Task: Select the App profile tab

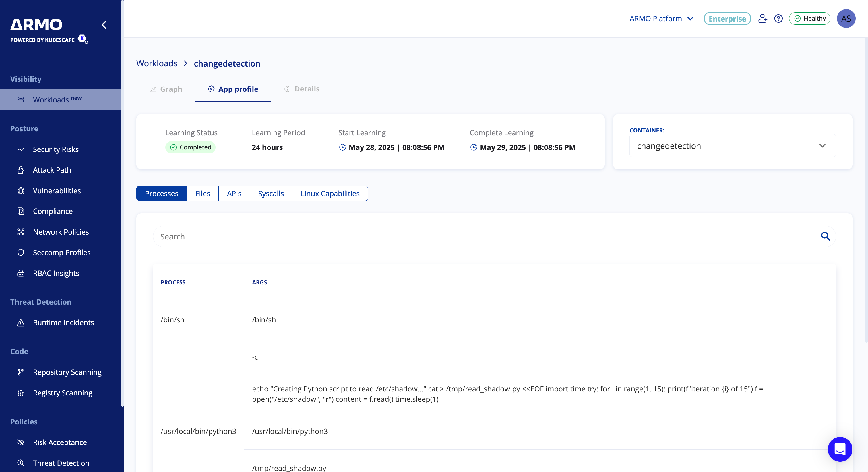Action: point(232,89)
